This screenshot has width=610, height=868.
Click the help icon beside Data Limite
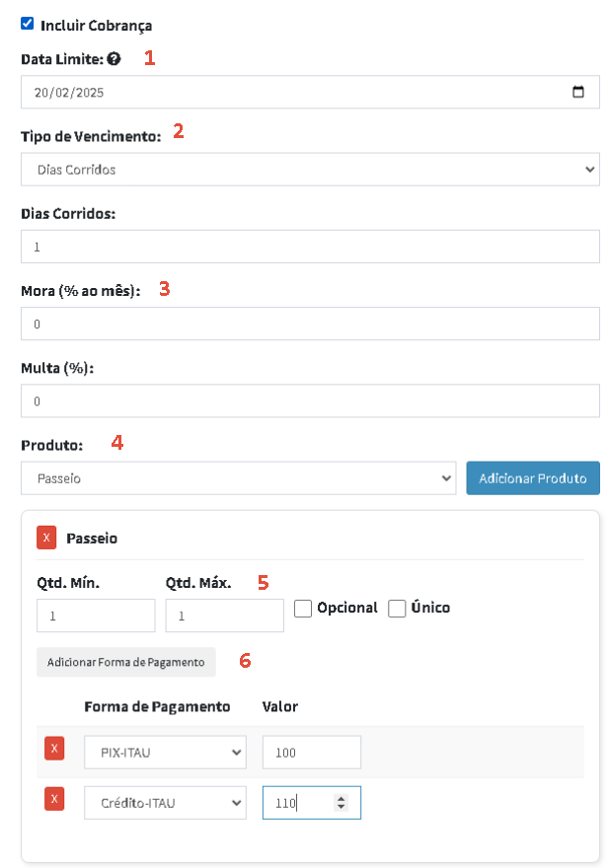pos(114,59)
